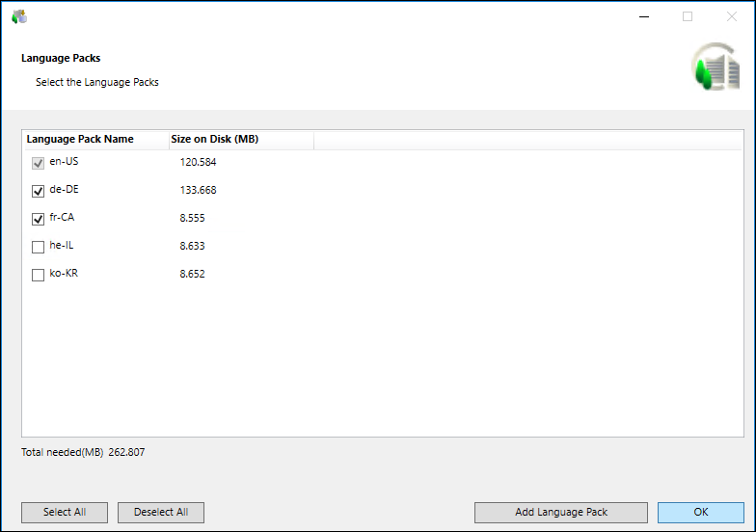Close the Language Packs dialog window

point(731,16)
